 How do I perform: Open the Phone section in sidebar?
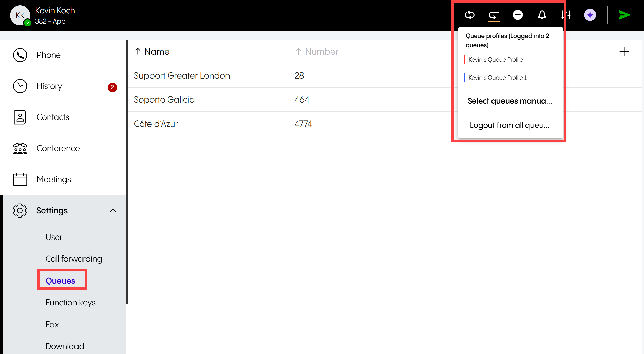pos(49,55)
